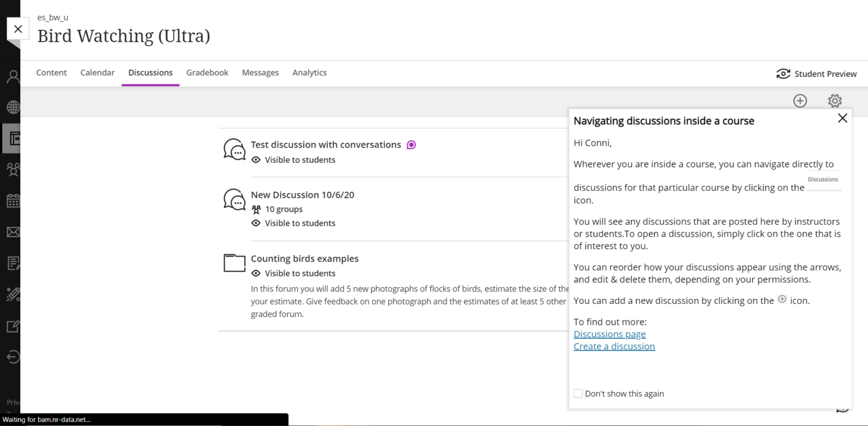Viewport: 868px width, 426px height.
Task: Toggle visibility eye for New Discussion 10/6/20
Action: click(256, 223)
